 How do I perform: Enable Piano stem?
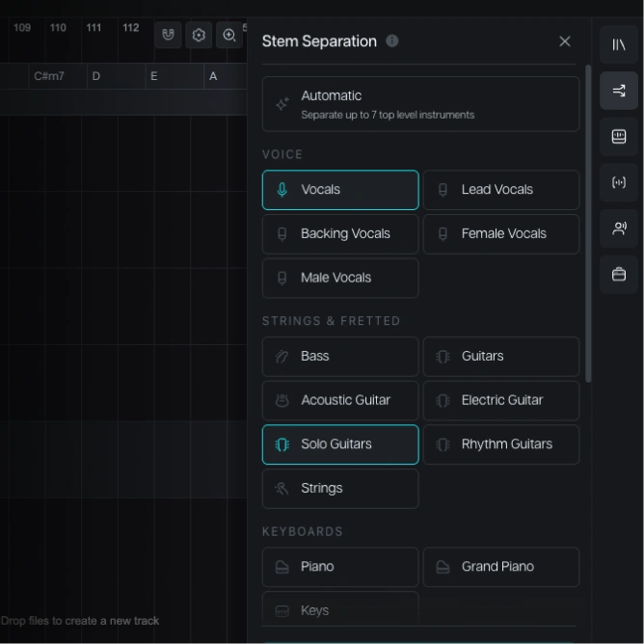pyautogui.click(x=340, y=567)
